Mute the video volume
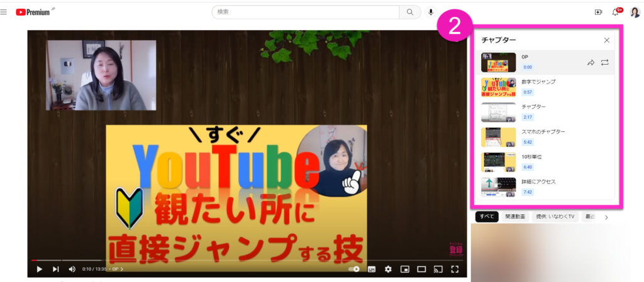The height and width of the screenshot is (282, 644). pos(72,269)
